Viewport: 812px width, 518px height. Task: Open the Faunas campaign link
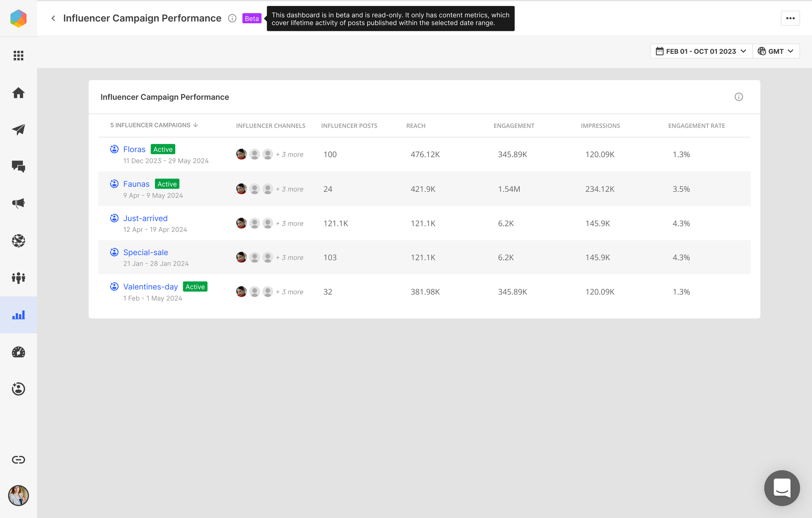pos(136,184)
